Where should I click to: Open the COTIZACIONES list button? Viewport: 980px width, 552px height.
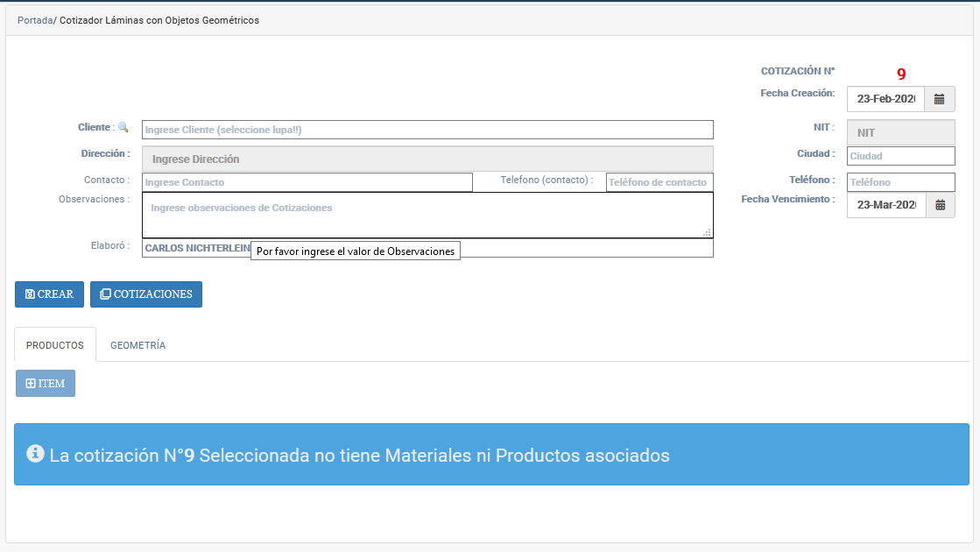[x=145, y=294]
